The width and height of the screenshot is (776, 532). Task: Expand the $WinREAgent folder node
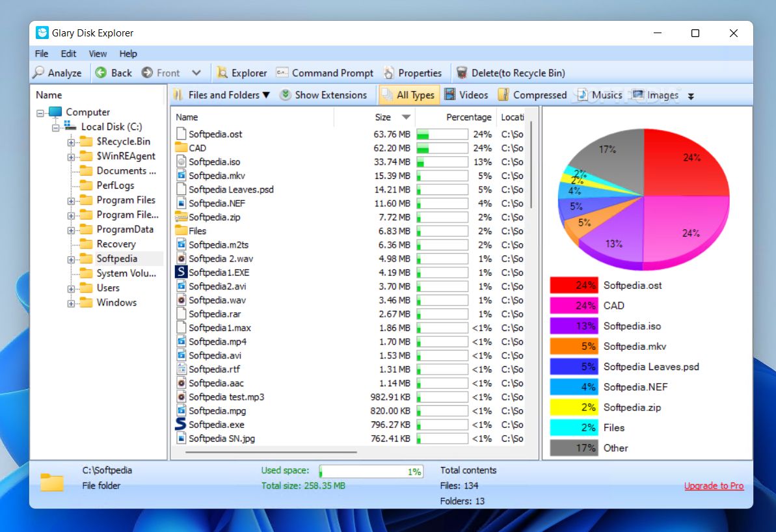pyautogui.click(x=71, y=157)
